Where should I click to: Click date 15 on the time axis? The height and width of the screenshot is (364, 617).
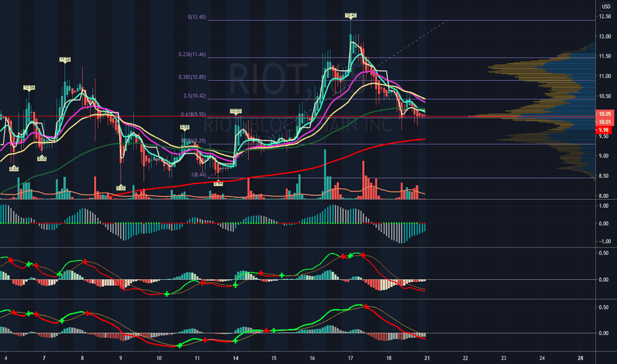pos(274,358)
